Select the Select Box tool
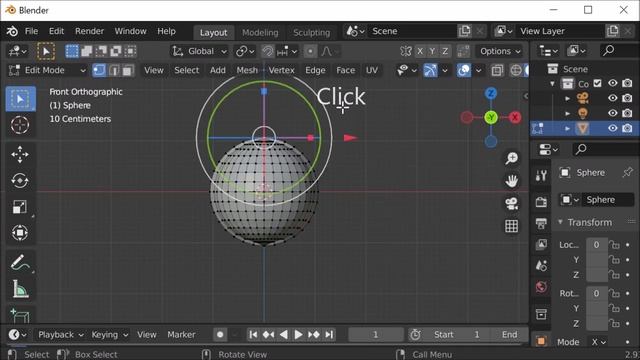640x360 pixels. tap(20, 99)
